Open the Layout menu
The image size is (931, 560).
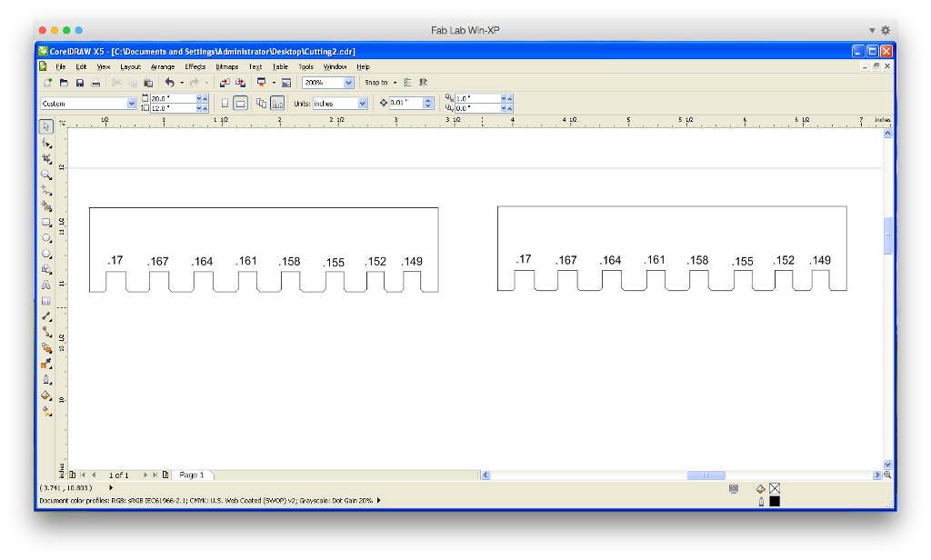click(x=130, y=66)
